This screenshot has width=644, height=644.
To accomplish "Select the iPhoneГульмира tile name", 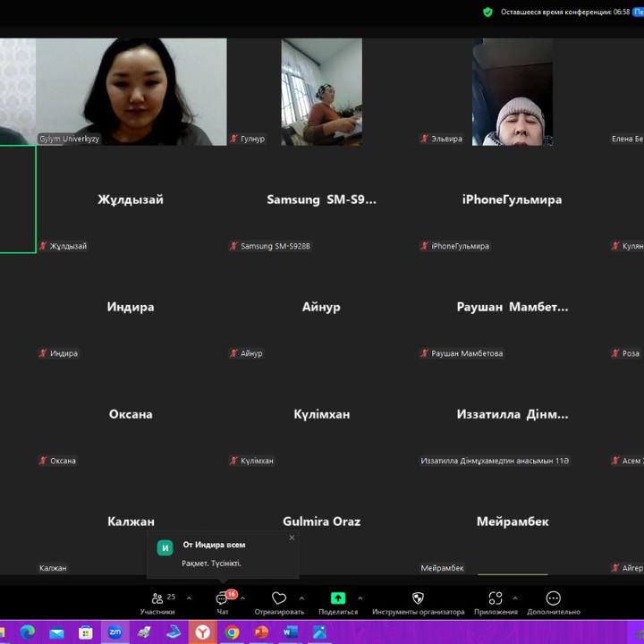I will pyautogui.click(x=513, y=199).
